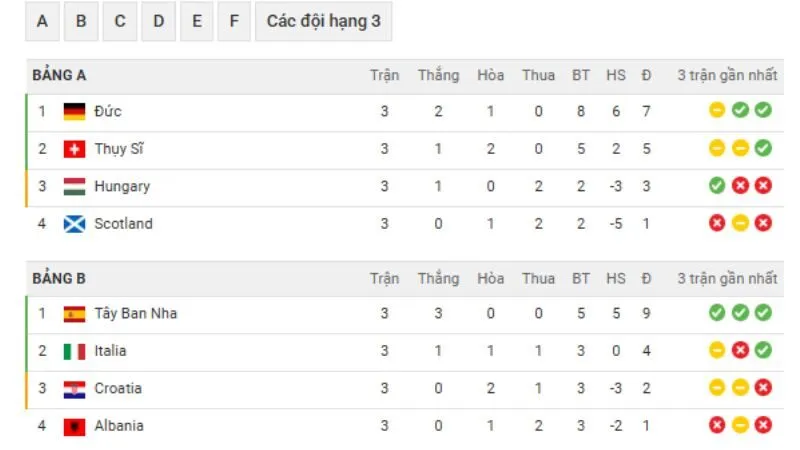Viewport: 800px width, 450px height.
Task: Click Germany's first yellow draw result icon
Action: tap(717, 111)
